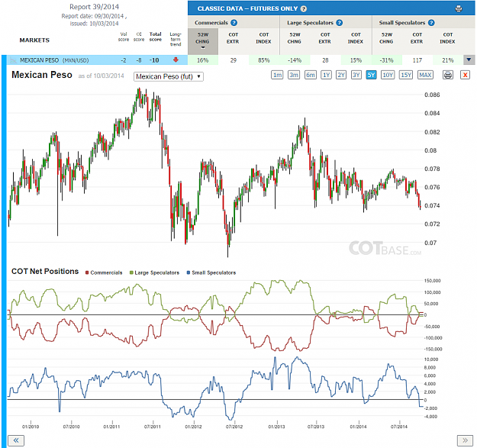
Task: Show help for Small Speculators column
Action: tap(431, 23)
